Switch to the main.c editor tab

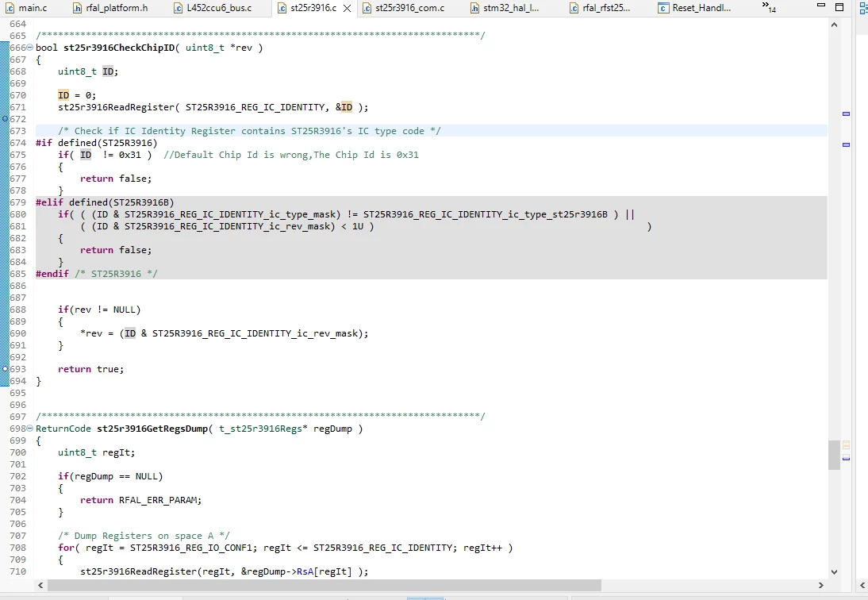(x=26, y=8)
